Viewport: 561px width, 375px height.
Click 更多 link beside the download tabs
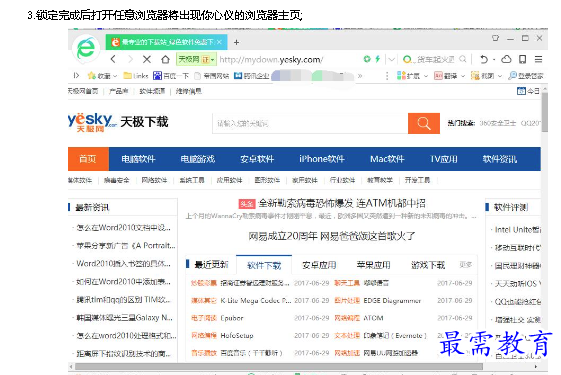[465, 265]
